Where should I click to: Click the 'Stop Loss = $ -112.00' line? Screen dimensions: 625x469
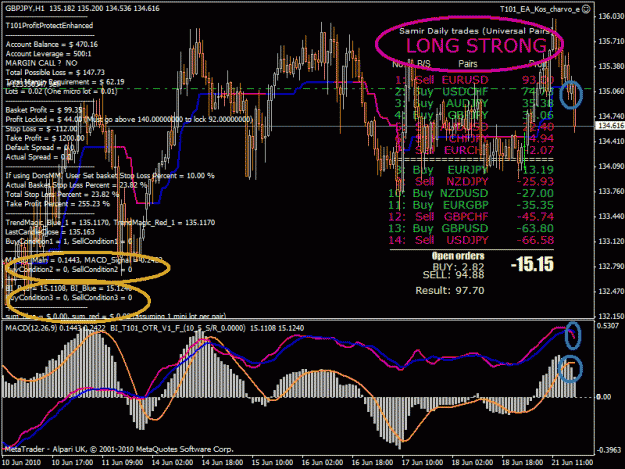41,129
